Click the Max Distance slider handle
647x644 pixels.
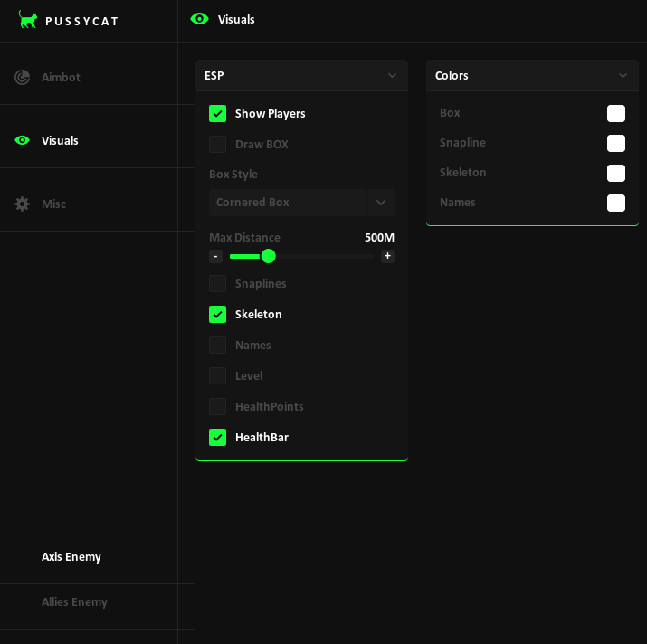pos(268,256)
